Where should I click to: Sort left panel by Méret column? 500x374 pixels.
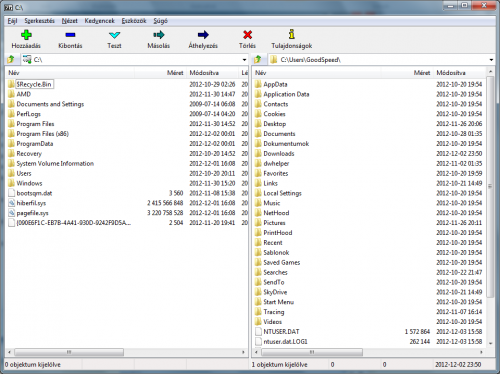(160, 73)
